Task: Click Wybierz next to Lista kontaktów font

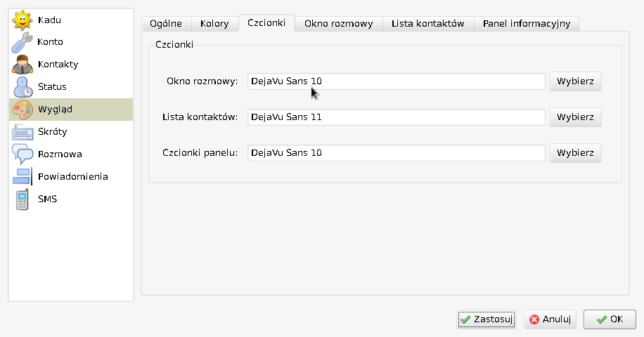Action: [x=575, y=117]
